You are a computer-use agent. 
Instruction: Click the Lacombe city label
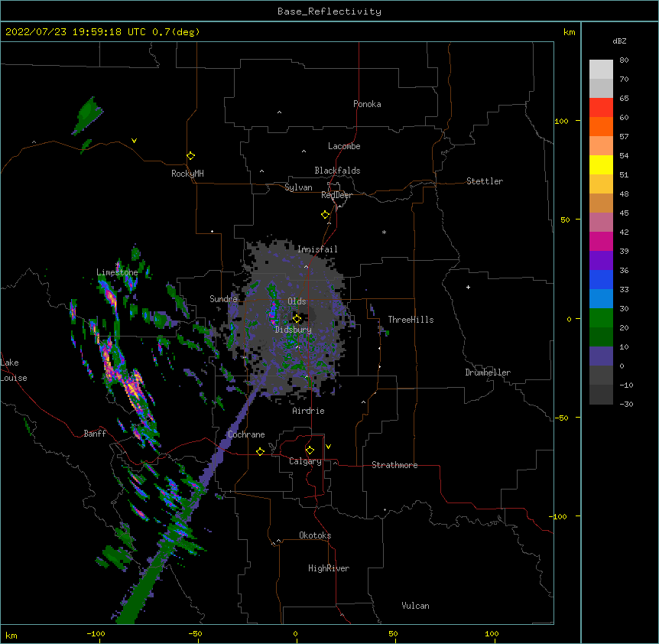click(x=344, y=146)
